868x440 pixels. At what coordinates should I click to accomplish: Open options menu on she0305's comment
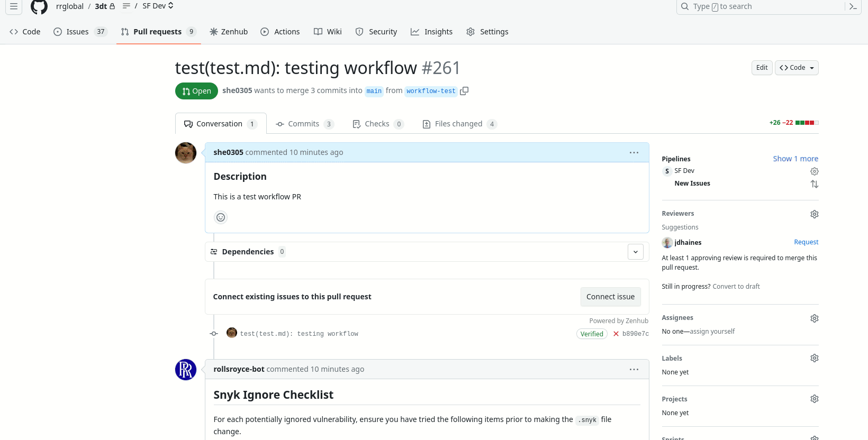point(634,152)
